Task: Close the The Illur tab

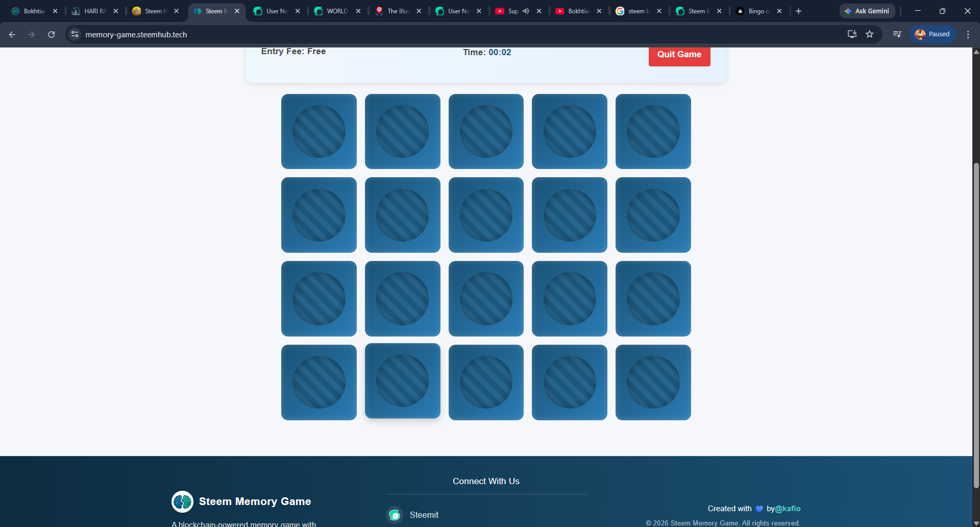Action: [x=419, y=11]
